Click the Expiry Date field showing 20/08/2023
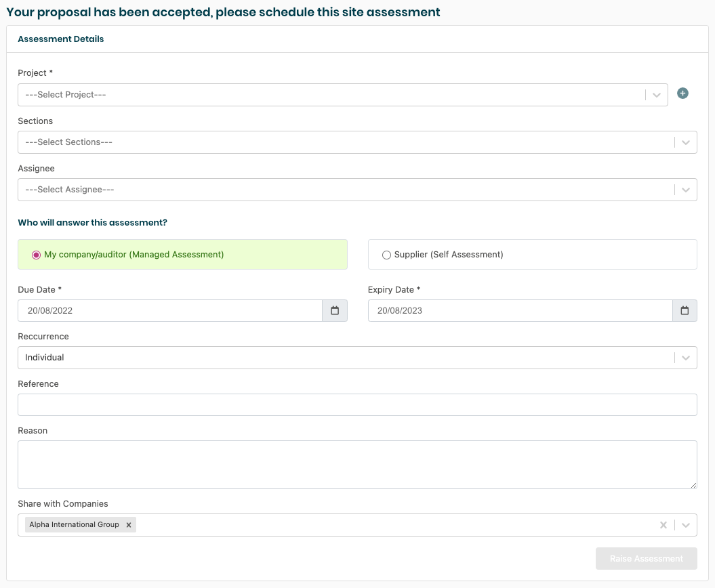The height and width of the screenshot is (588, 715). [519, 311]
